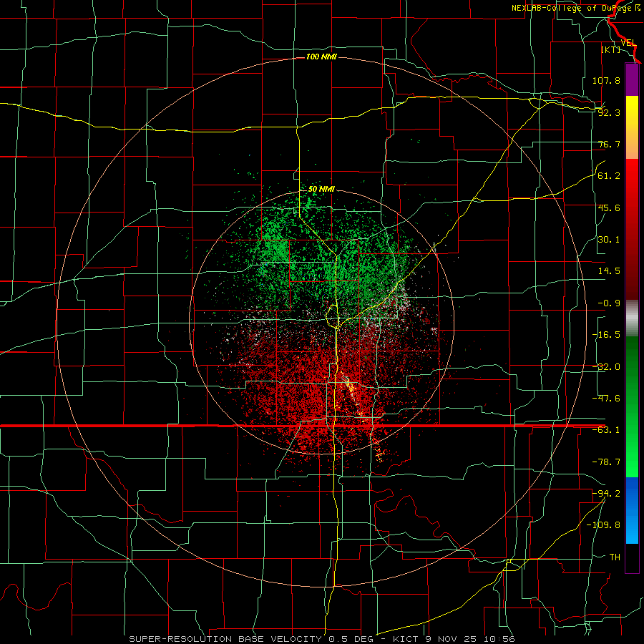
Task: Pick the gray near-zero color bar segment
Action: [632, 318]
